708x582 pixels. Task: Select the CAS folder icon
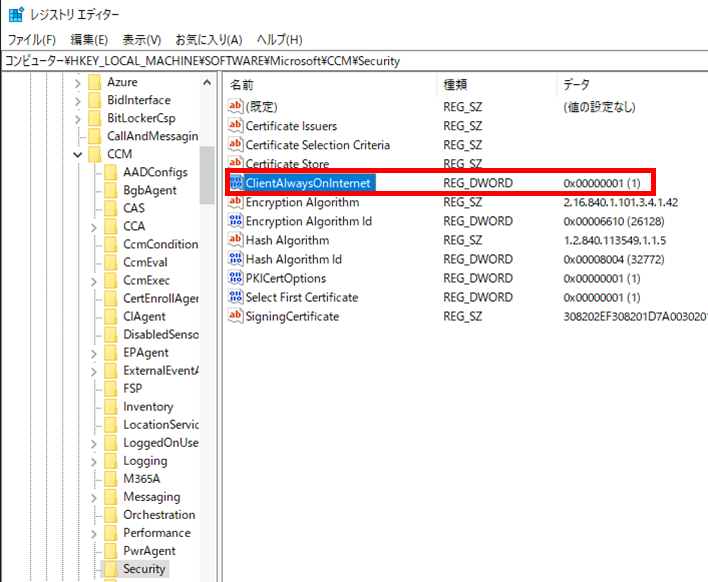pyautogui.click(x=111, y=209)
